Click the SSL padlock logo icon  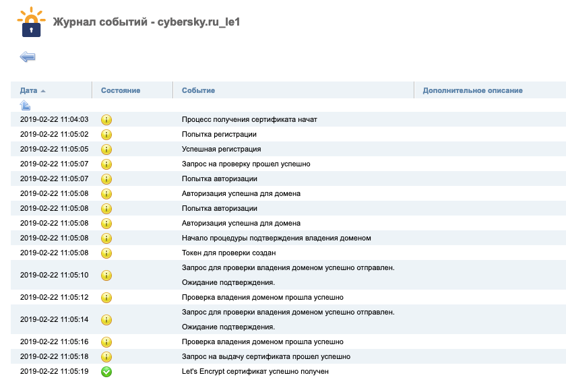(x=30, y=24)
